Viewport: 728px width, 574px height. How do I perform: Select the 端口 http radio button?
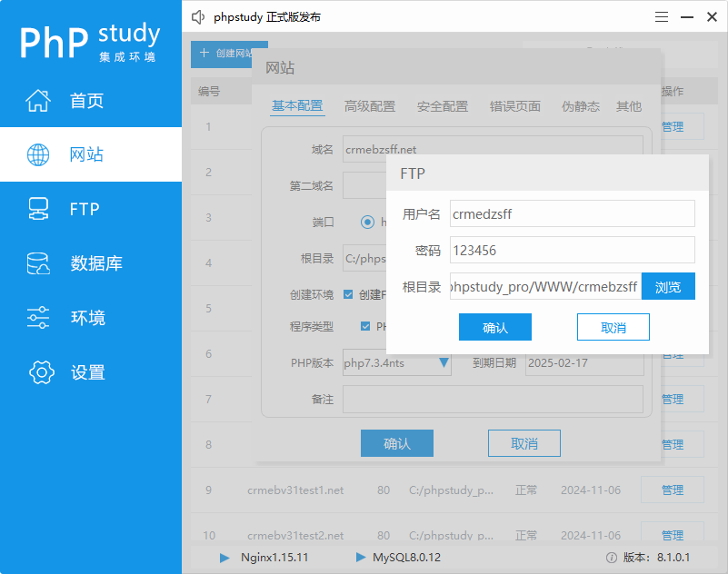pos(367,222)
